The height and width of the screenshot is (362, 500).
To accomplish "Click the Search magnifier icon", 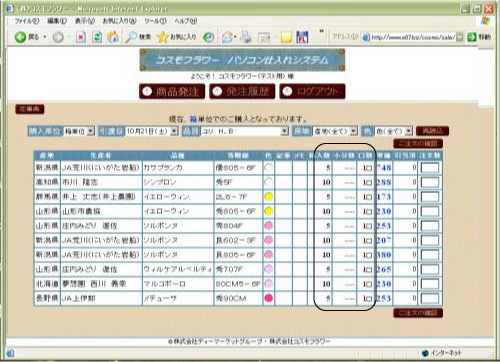I will tap(131, 37).
